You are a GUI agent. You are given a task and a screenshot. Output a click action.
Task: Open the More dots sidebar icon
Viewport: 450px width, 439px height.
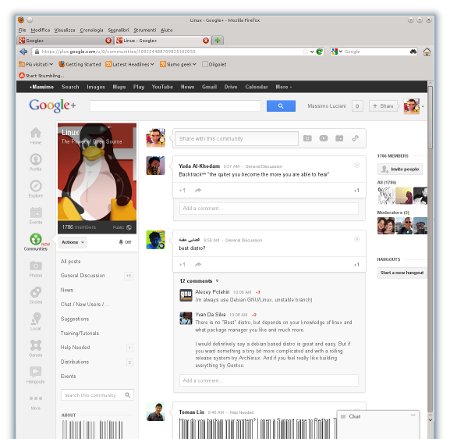[35, 398]
